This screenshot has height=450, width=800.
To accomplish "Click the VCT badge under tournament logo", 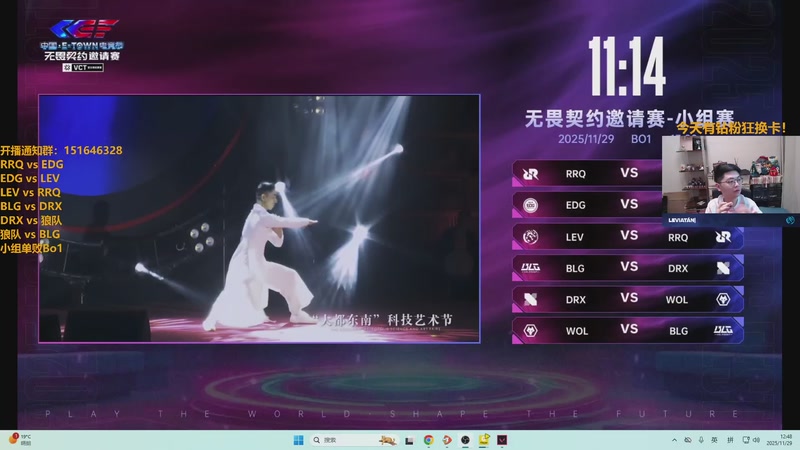I will click(x=83, y=67).
